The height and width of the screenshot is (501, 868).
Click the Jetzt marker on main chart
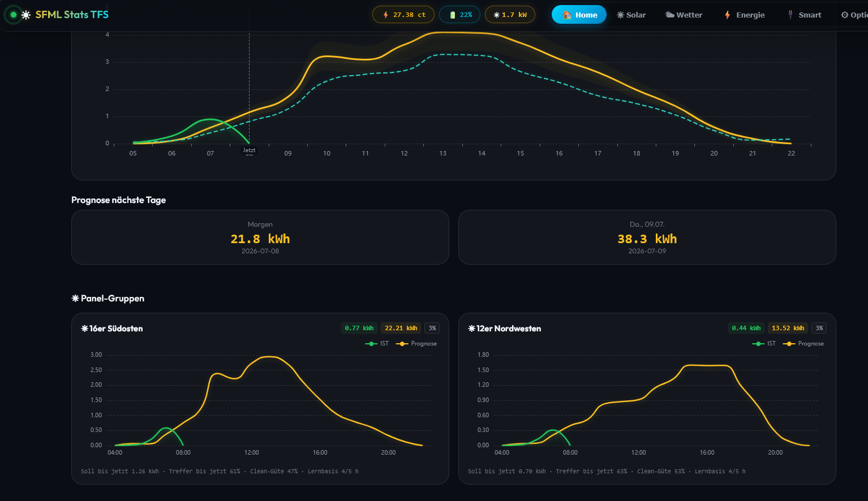(x=249, y=150)
